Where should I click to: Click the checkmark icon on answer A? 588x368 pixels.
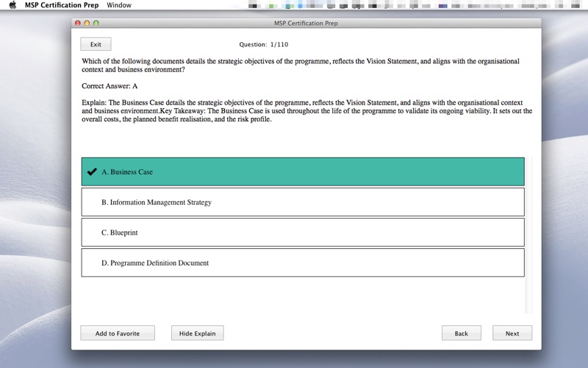tap(92, 171)
